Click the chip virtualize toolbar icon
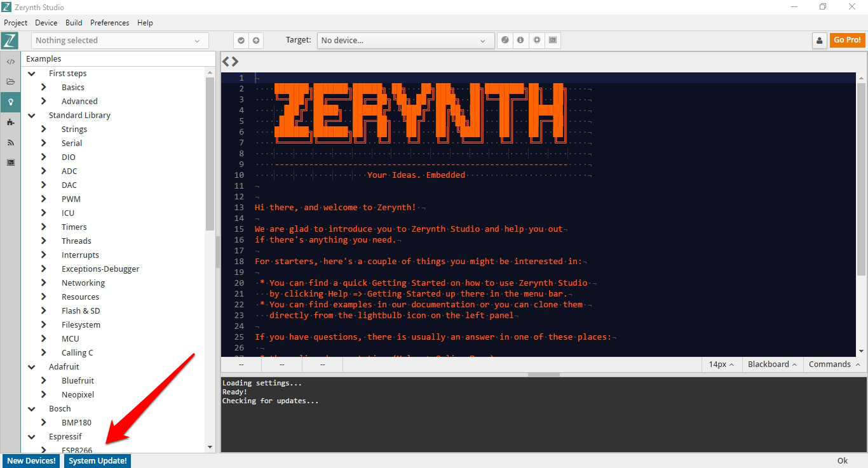Image resolution: width=868 pixels, height=468 pixels. (537, 40)
